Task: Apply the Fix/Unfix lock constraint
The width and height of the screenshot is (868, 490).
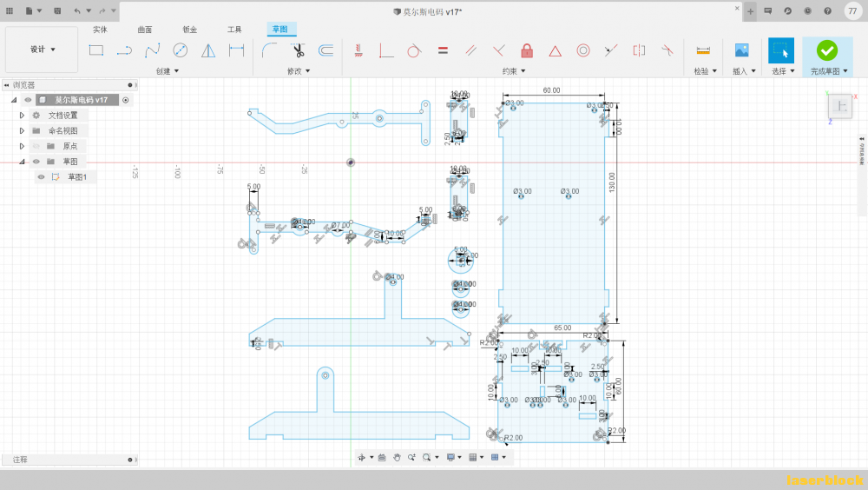Action: [527, 50]
